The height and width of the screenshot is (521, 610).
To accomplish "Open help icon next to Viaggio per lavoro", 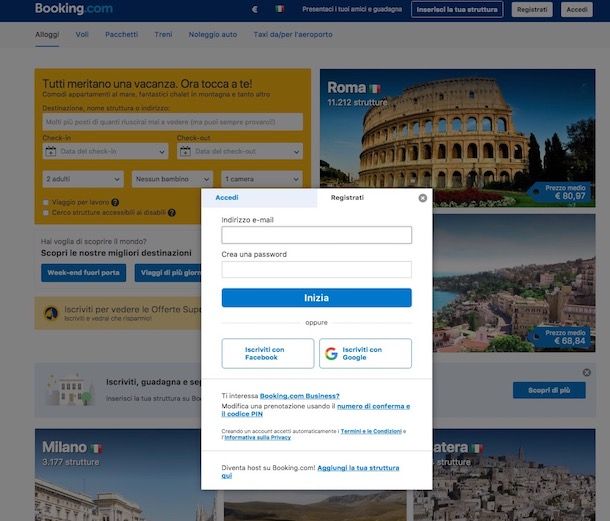I will pyautogui.click(x=115, y=202).
